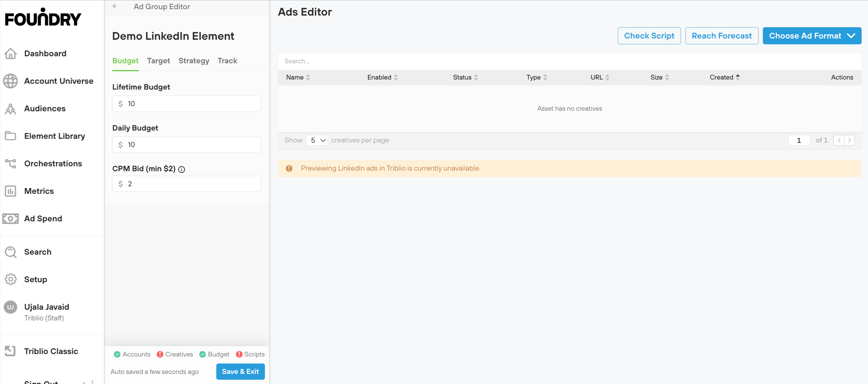This screenshot has height=384, width=868.
Task: Go to next page arrow
Action: [849, 140]
